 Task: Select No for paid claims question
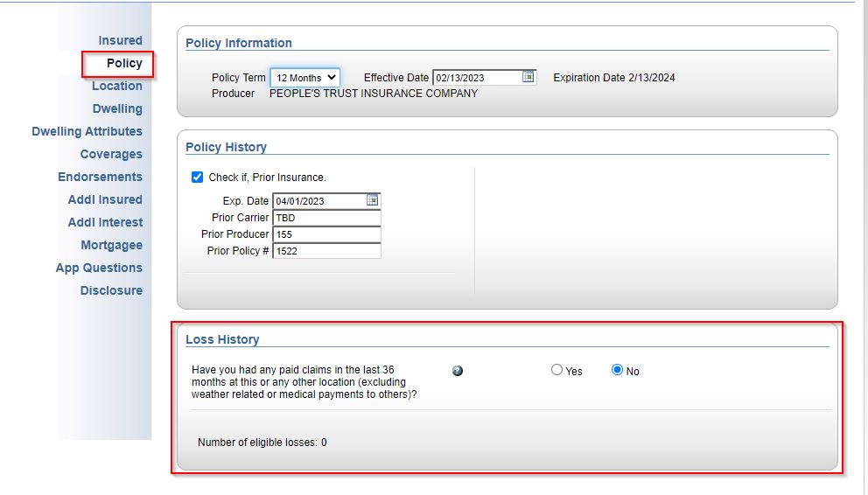tap(618, 370)
